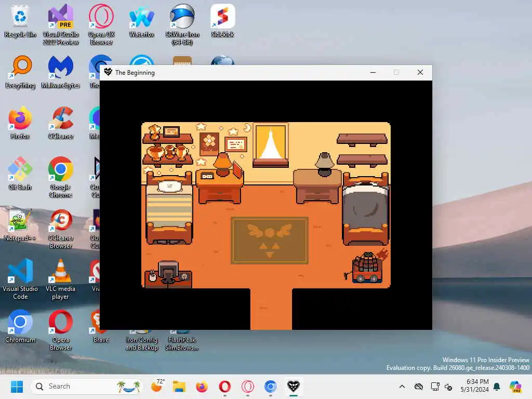Click the taskbar Search box
Screen dimensions: 532x399
tap(87, 386)
